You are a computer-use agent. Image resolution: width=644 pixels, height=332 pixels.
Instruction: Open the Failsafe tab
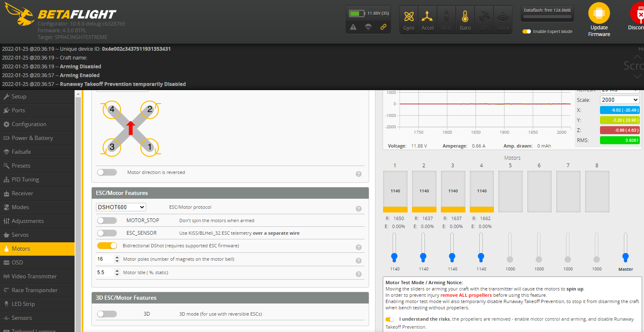pyautogui.click(x=37, y=152)
